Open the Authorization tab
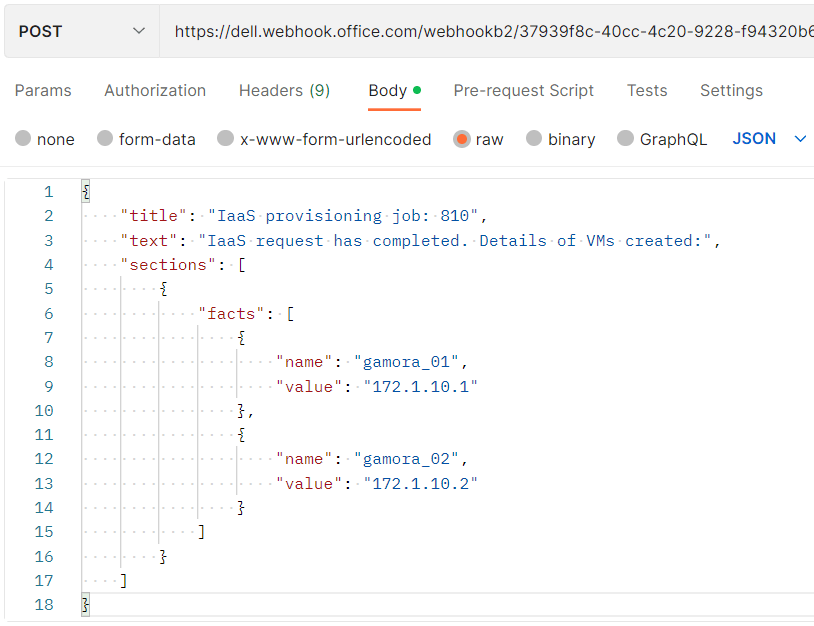Screen dimensions: 814x626 click(x=155, y=90)
